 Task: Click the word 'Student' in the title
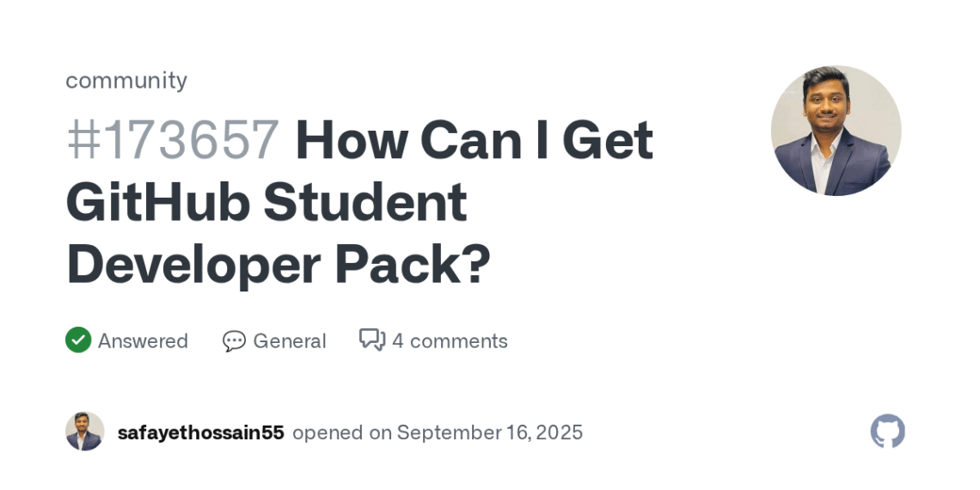pos(365,203)
